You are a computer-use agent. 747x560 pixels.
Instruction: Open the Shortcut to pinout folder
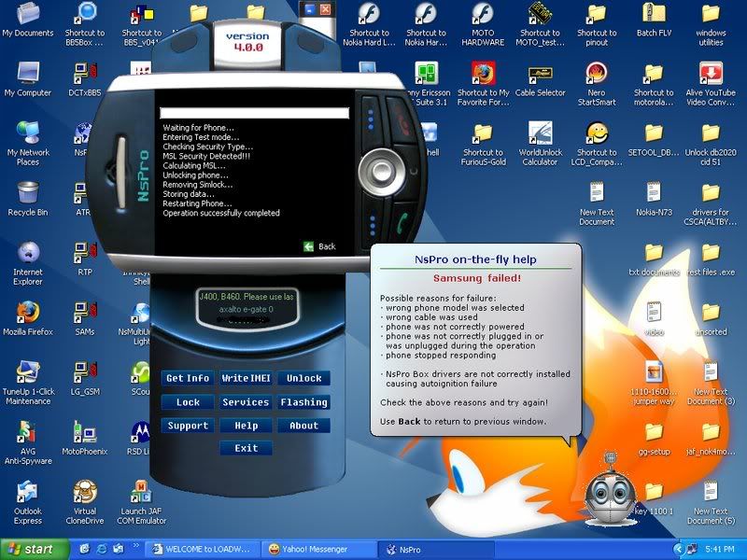pyautogui.click(x=597, y=24)
